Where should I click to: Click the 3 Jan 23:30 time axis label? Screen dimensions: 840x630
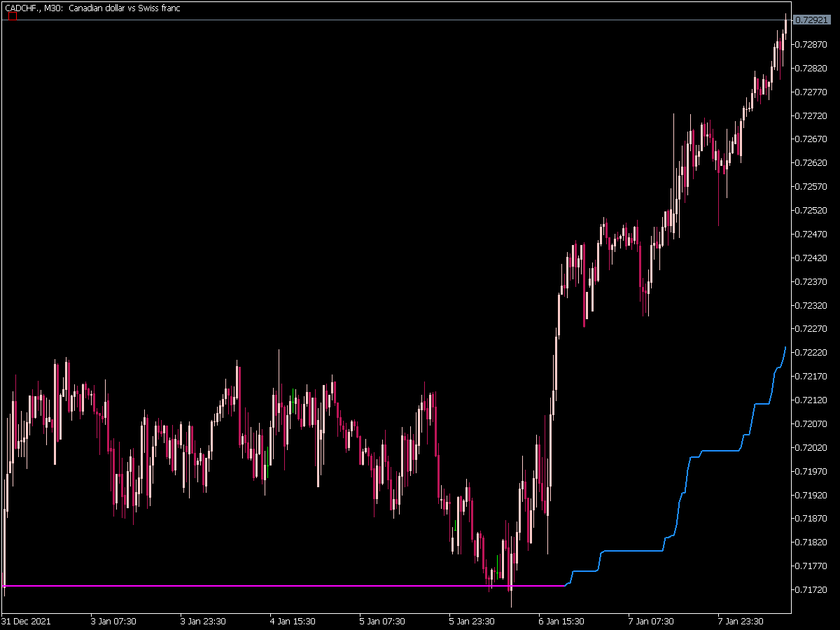pyautogui.click(x=203, y=621)
